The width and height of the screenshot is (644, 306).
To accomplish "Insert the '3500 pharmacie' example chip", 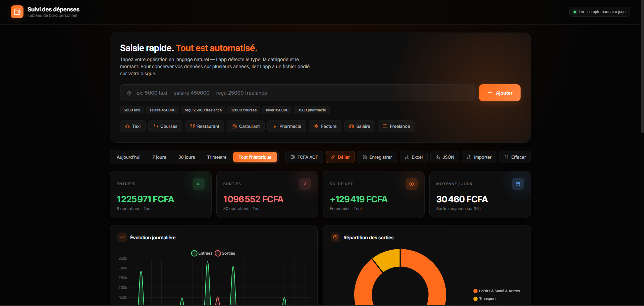I will pos(312,110).
